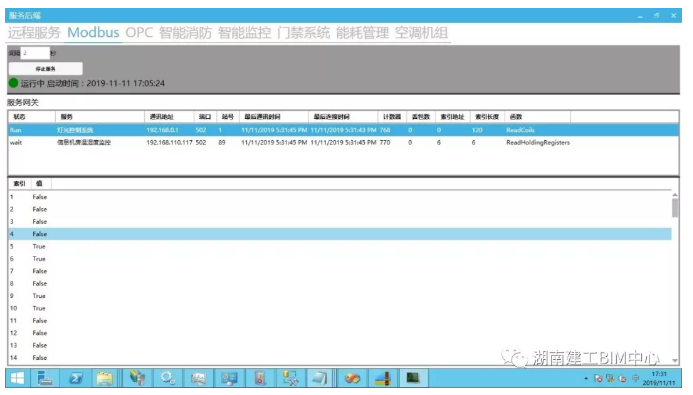Click the scroll-up arrow of values list
Image resolution: width=693 pixels, height=395 pixels.
(675, 194)
